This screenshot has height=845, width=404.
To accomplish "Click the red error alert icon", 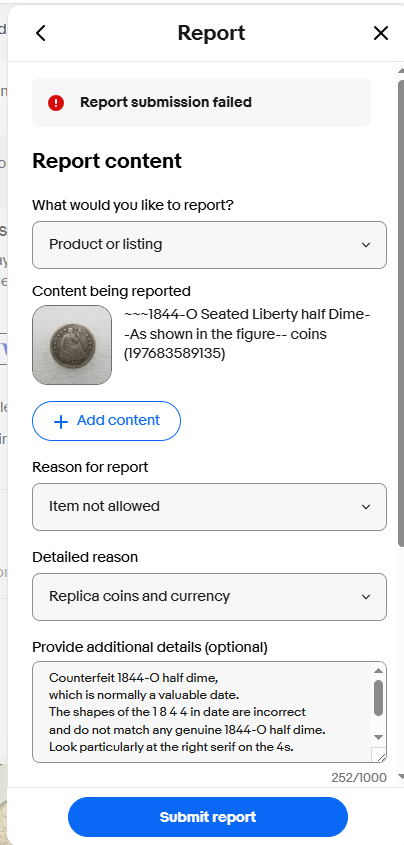I will pyautogui.click(x=55, y=102).
